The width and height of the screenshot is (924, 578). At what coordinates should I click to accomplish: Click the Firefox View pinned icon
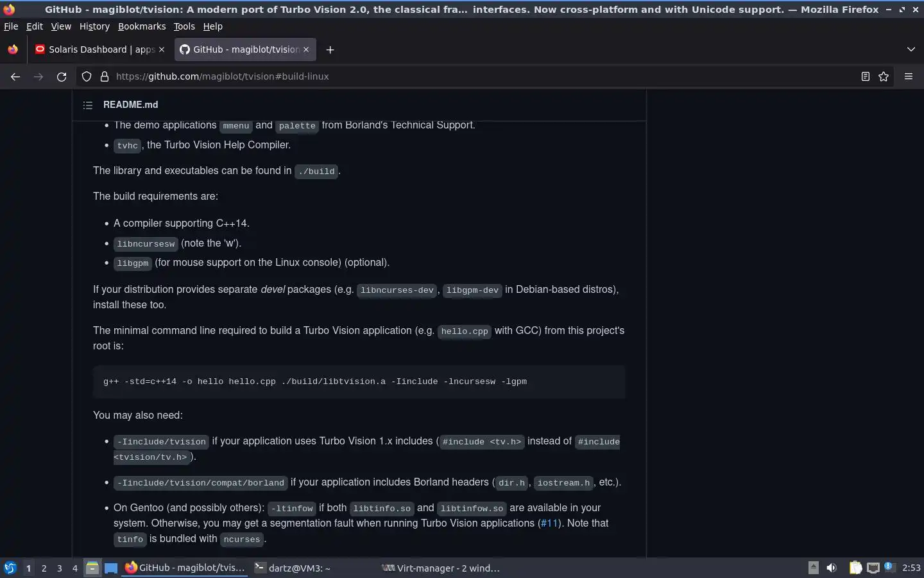(x=13, y=49)
